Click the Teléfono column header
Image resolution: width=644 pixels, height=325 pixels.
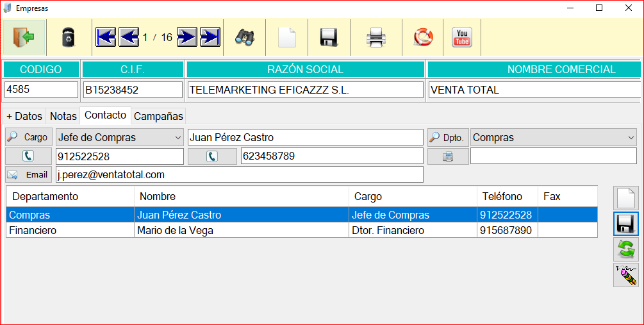point(508,196)
